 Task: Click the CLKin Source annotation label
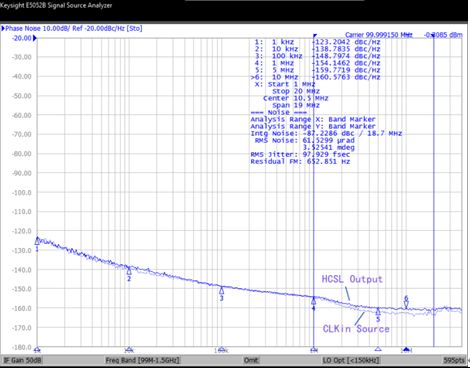pos(356,329)
